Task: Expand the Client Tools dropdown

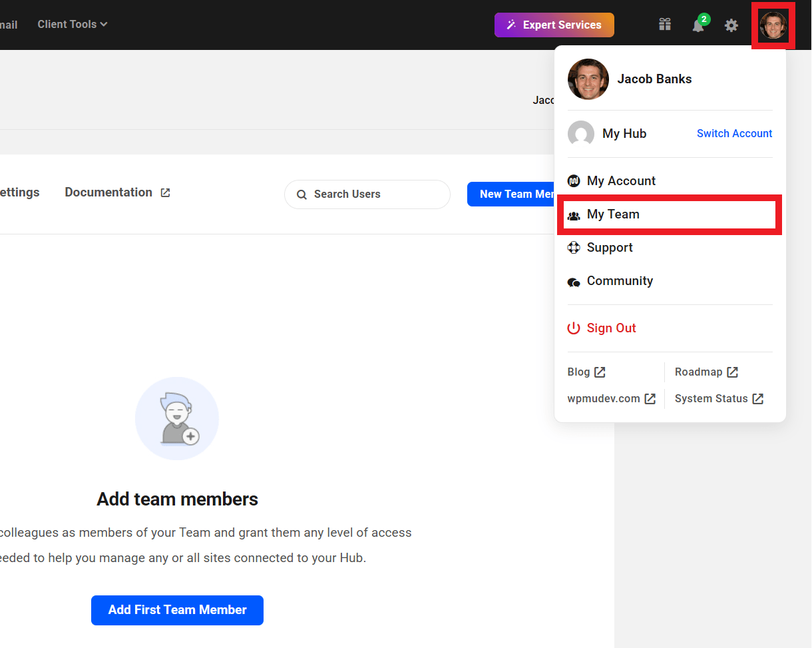Action: 72,24
